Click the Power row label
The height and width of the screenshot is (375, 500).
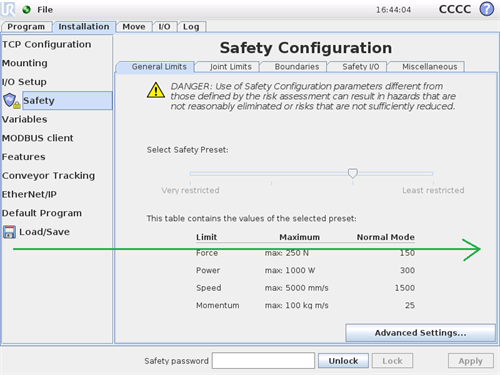point(208,270)
